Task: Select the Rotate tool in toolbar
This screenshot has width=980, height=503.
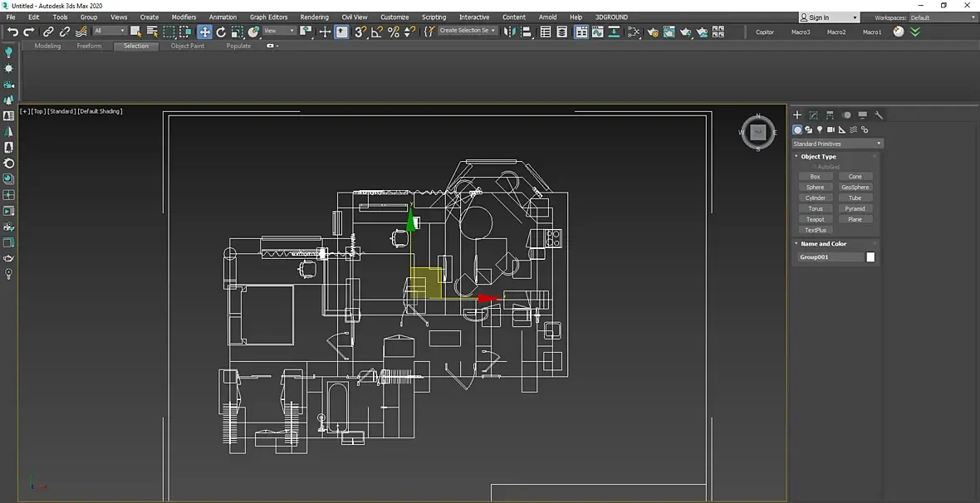Action: 221,32
